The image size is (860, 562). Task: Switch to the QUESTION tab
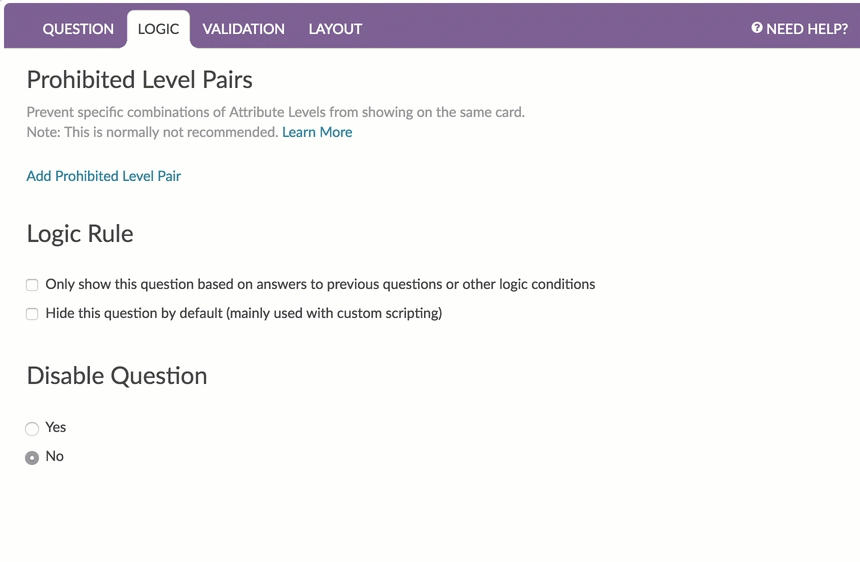tap(78, 29)
